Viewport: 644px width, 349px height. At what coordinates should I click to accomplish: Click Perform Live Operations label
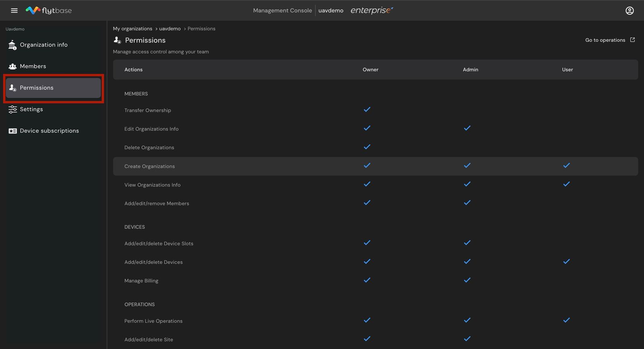(153, 321)
